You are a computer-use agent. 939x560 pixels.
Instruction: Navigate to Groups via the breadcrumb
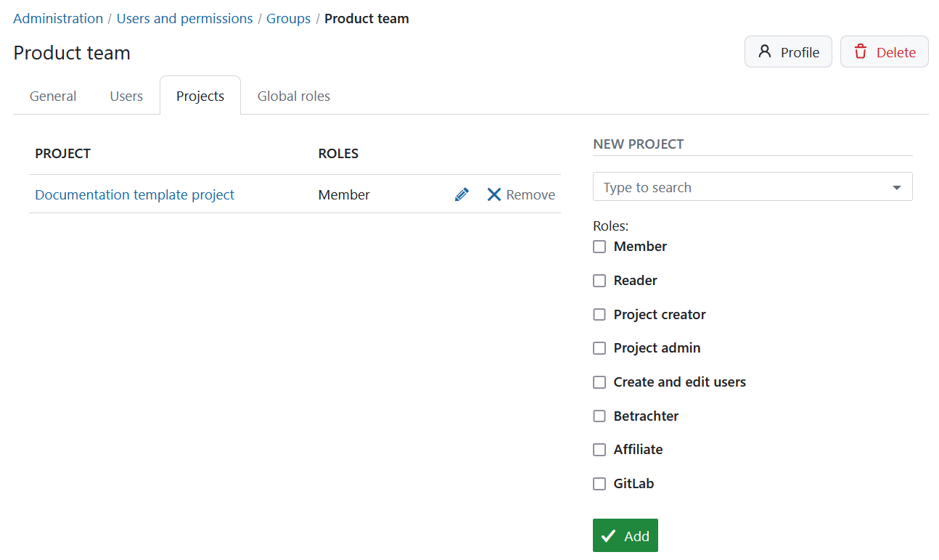(x=288, y=18)
